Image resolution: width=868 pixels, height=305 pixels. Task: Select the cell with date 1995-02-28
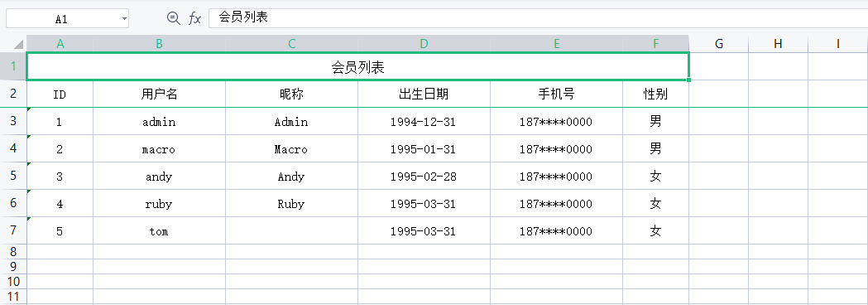pyautogui.click(x=424, y=177)
